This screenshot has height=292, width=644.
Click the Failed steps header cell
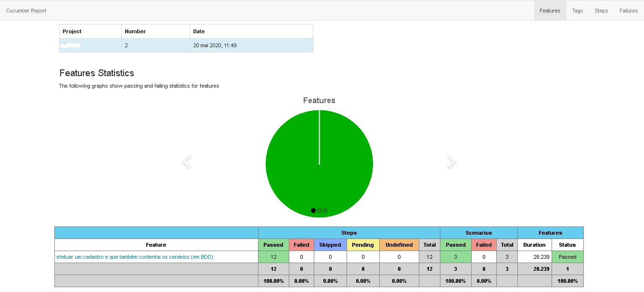click(301, 245)
